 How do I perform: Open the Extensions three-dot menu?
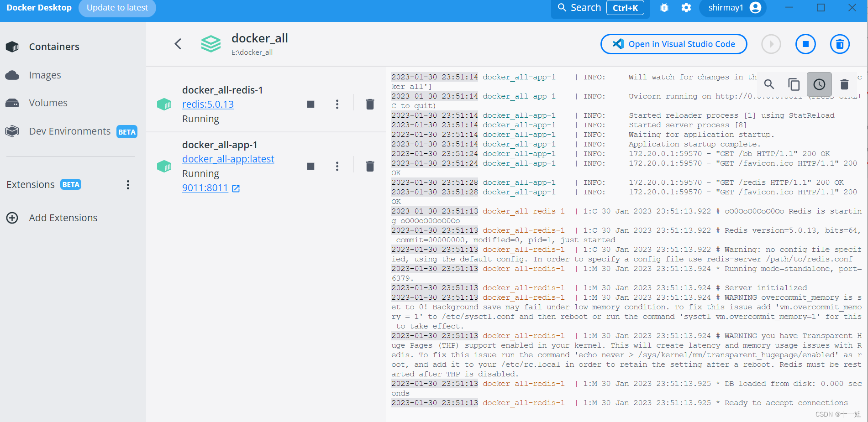click(128, 185)
